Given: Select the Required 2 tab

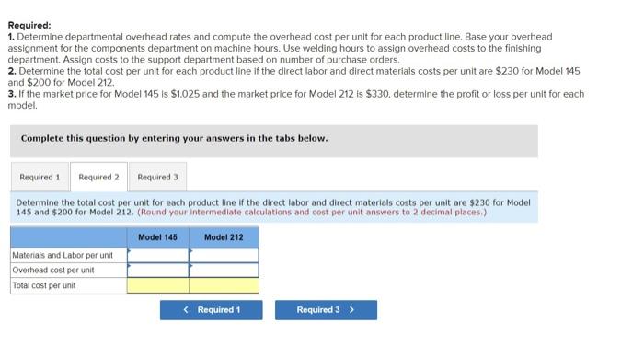Looking at the screenshot, I should pos(98,177).
